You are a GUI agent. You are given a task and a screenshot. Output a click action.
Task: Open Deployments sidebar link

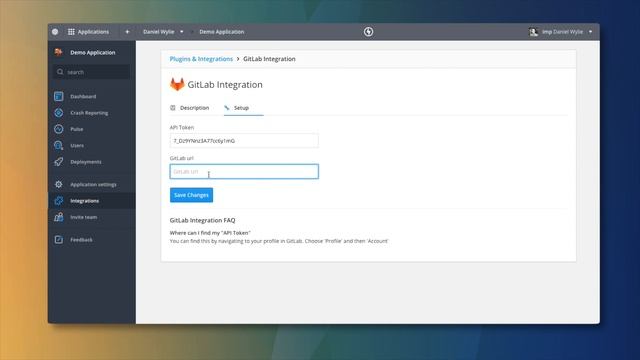(x=86, y=162)
